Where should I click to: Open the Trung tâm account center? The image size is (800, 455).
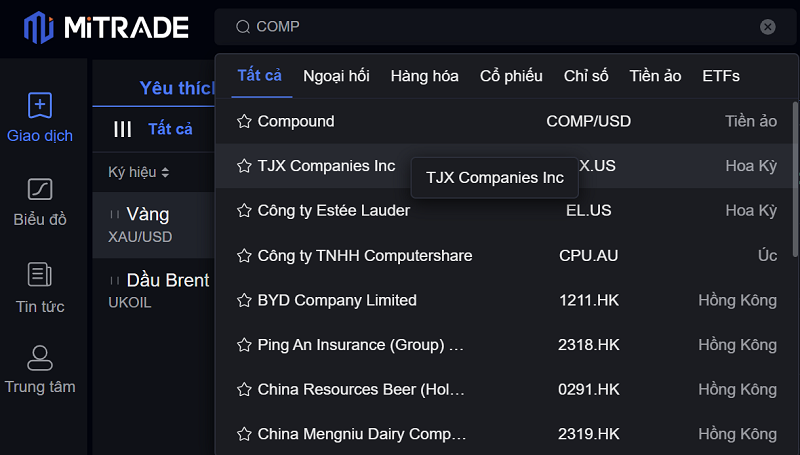tap(40, 370)
